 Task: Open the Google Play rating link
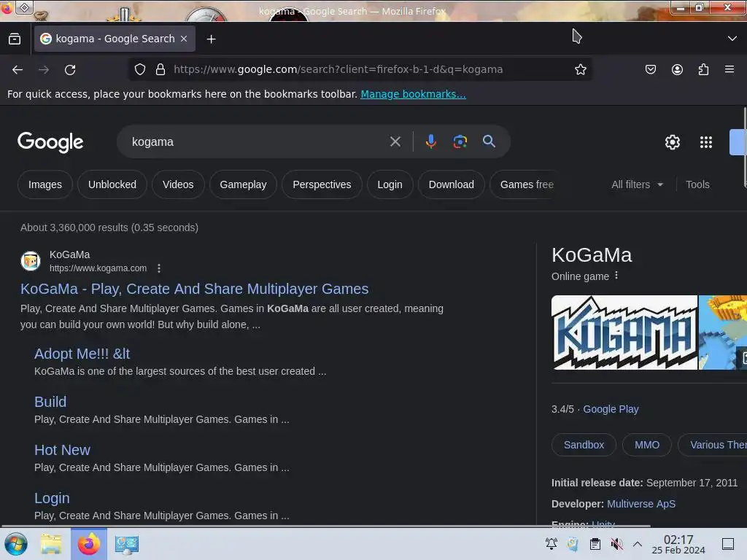(x=611, y=409)
